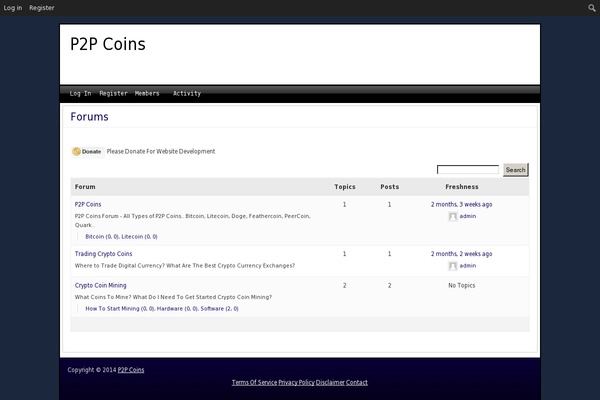Open the Trading Crypto Coins forum
The height and width of the screenshot is (400, 600).
coord(103,254)
